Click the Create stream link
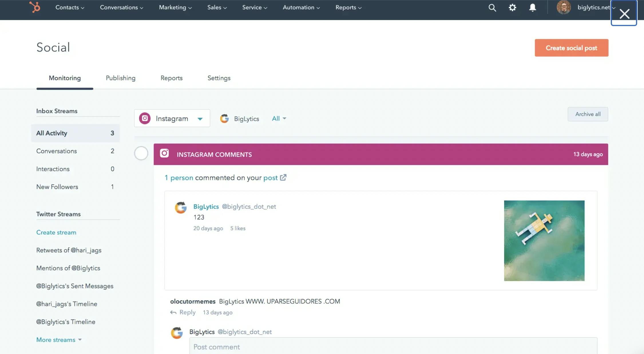The height and width of the screenshot is (354, 644). coord(56,232)
